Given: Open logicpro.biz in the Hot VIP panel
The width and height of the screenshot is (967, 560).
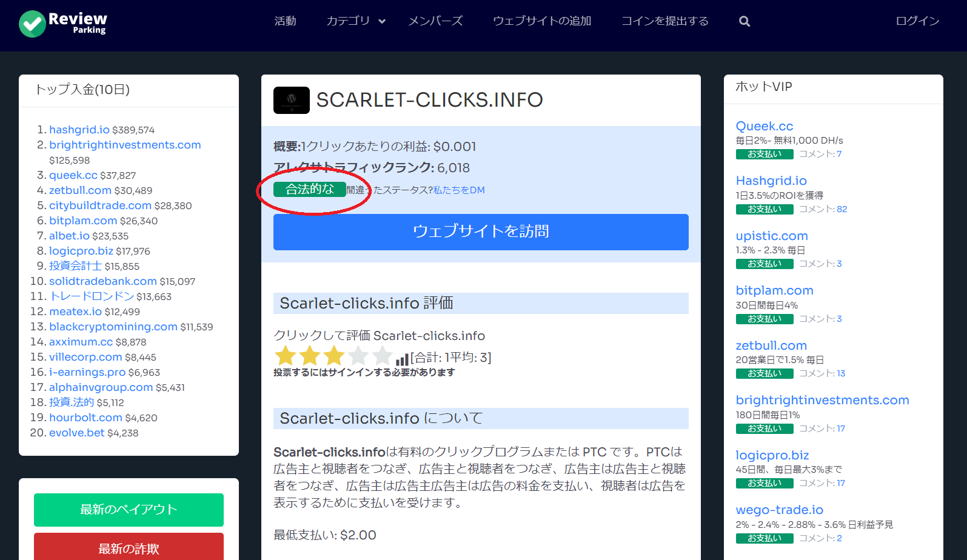Looking at the screenshot, I should coord(772,455).
